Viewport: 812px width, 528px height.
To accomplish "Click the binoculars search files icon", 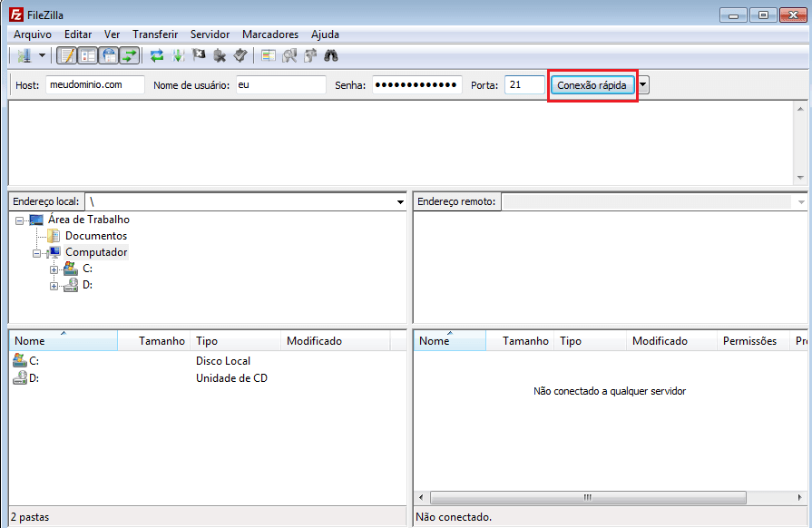I will click(x=331, y=55).
